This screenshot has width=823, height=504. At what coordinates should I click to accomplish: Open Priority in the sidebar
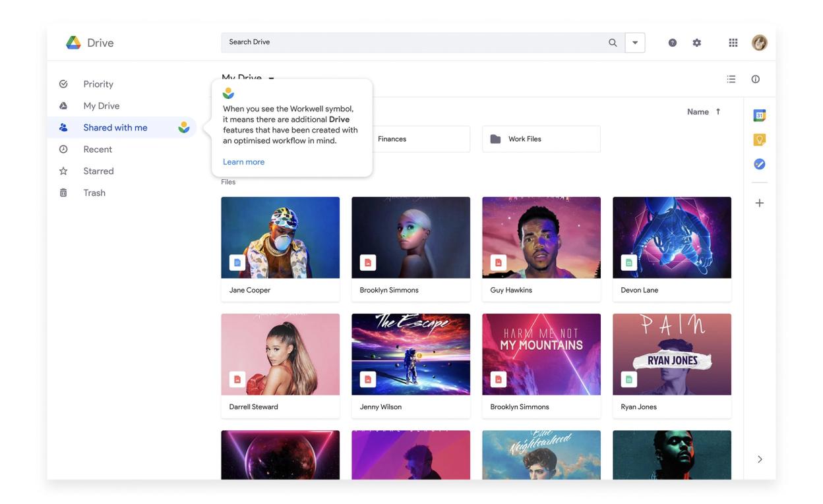point(98,84)
